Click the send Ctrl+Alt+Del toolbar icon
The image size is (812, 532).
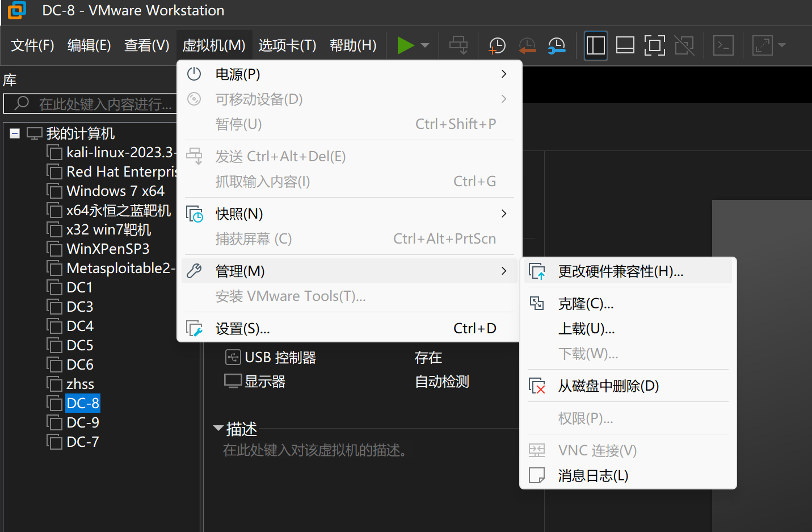[x=458, y=45]
